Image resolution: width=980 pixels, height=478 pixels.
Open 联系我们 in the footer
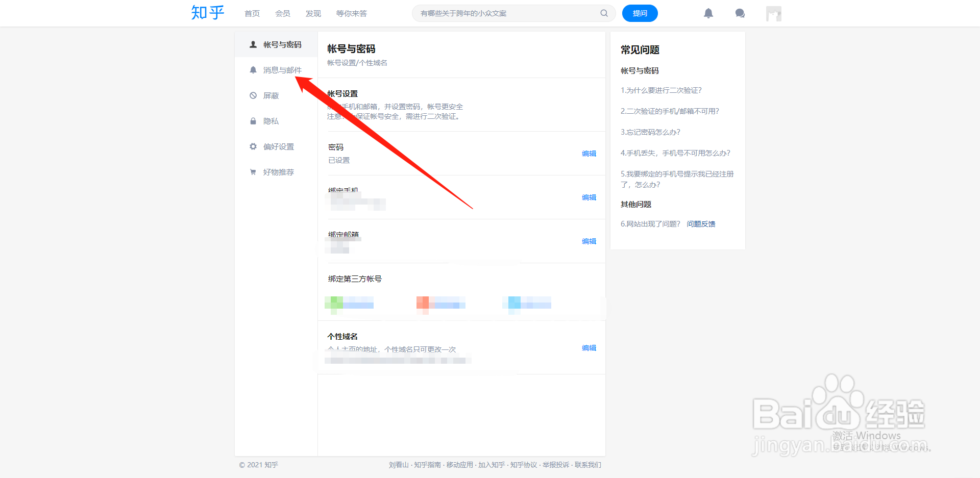(x=587, y=465)
